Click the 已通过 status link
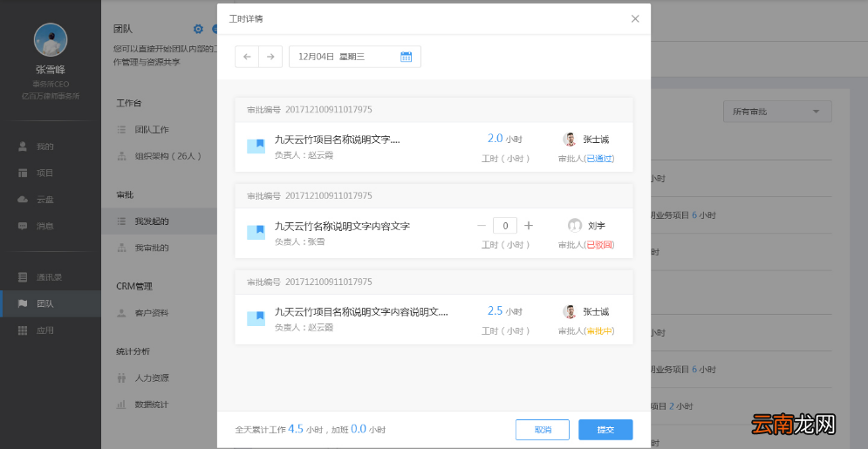868x449 pixels. (599, 159)
